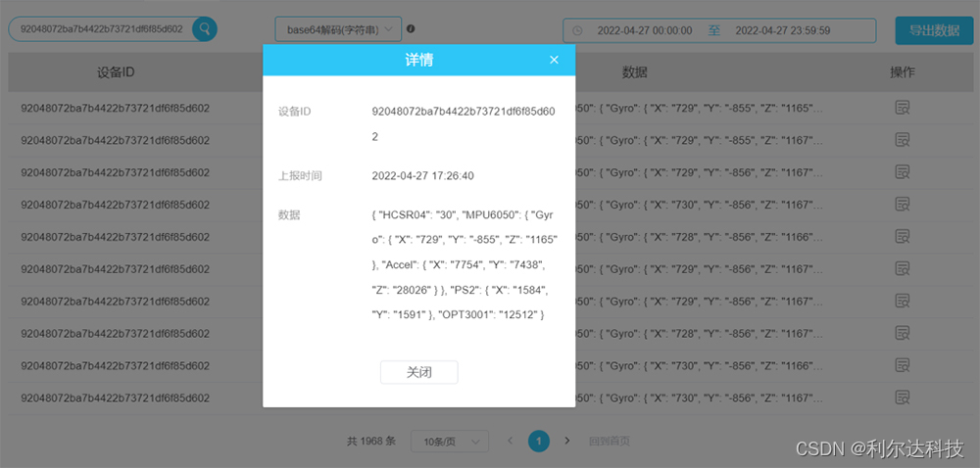Screen dimensions: 980x468
Task: Open the 10条/页 page size dropdown
Action: (450, 442)
